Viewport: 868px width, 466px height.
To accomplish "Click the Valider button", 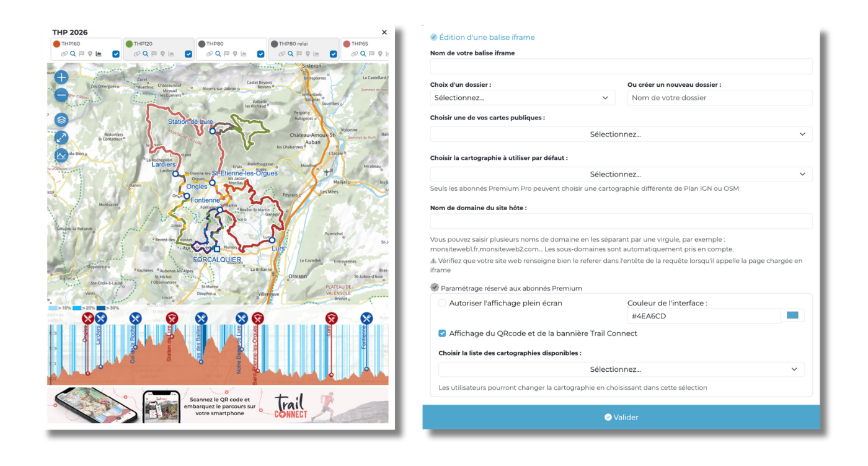I will point(621,417).
